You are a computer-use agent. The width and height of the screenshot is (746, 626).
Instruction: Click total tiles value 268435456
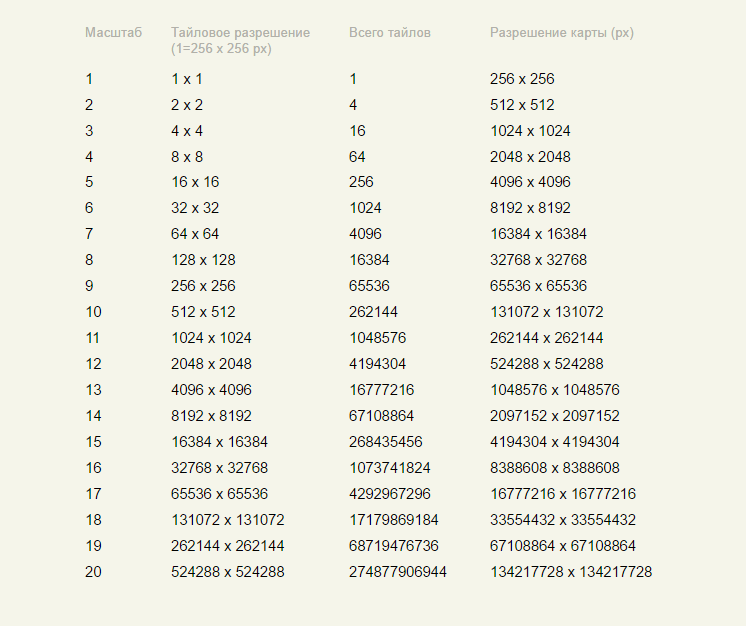pos(385,442)
